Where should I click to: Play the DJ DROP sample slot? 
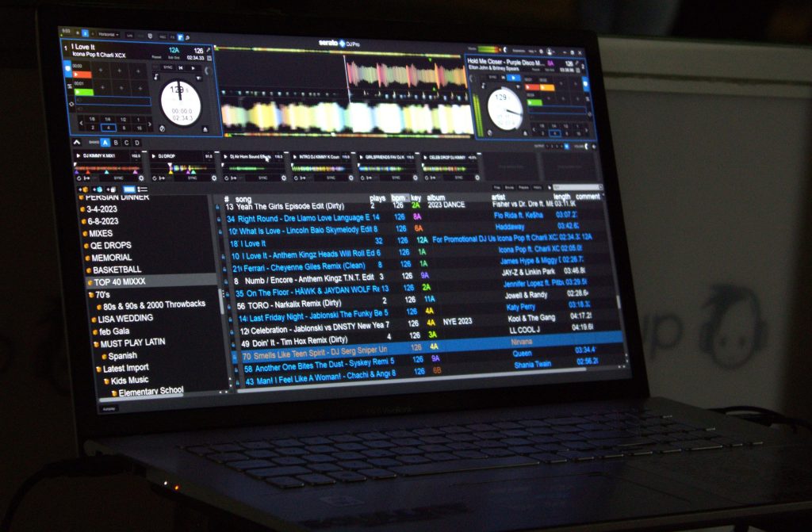click(154, 155)
